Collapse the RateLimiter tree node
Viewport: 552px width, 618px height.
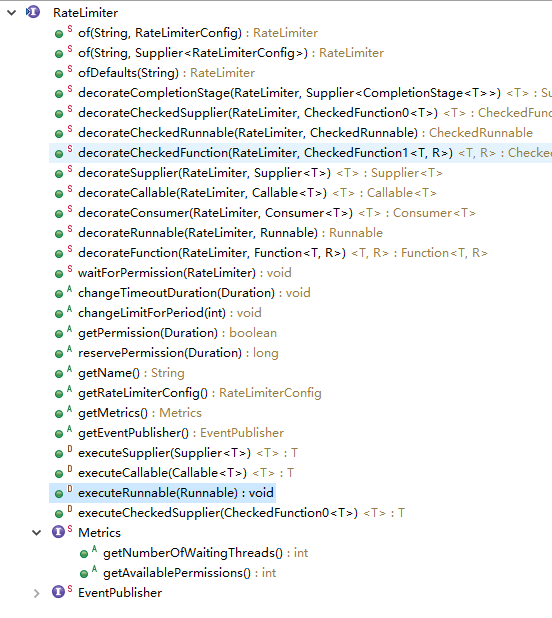pos(11,13)
